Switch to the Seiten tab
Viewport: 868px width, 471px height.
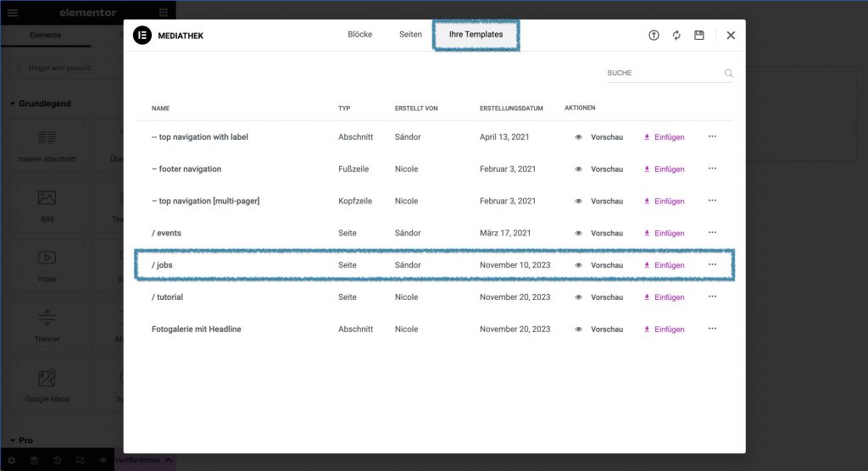(x=410, y=35)
